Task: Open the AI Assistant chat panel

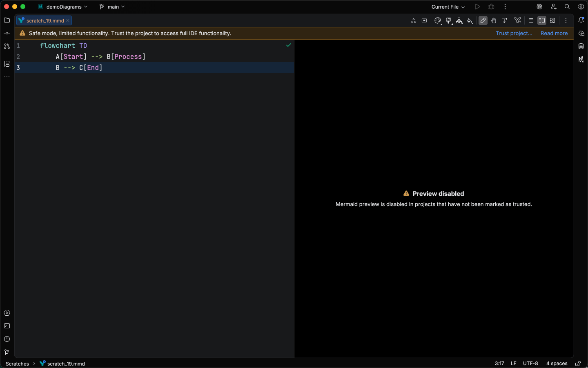Action: coord(581,33)
